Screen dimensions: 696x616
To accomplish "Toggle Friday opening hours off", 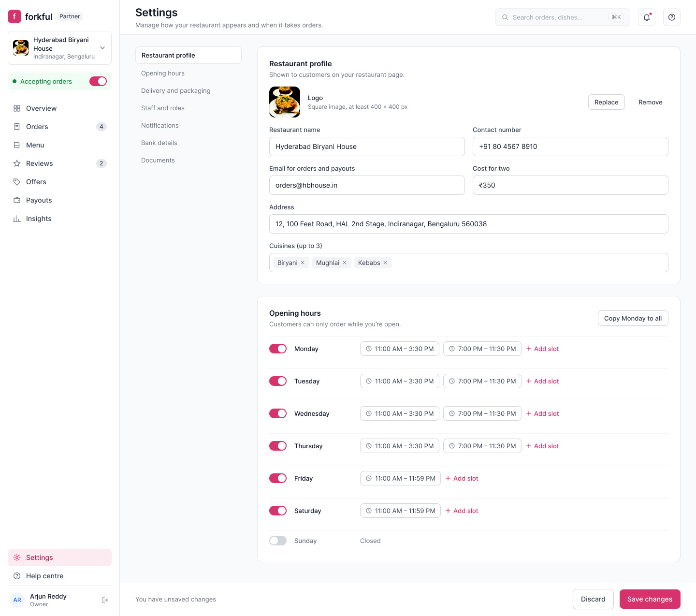I will pyautogui.click(x=278, y=478).
